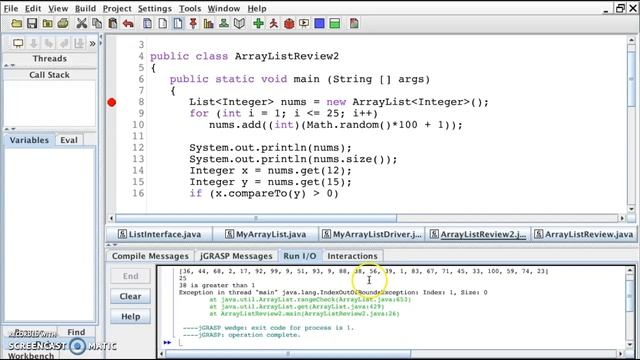Click the End button
640x360 pixels.
pos(131,276)
